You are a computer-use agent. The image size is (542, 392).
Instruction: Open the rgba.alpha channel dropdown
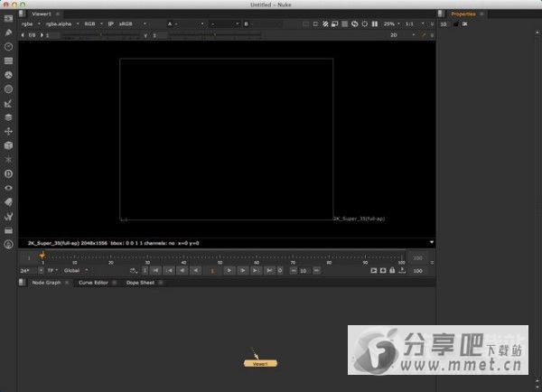point(62,23)
